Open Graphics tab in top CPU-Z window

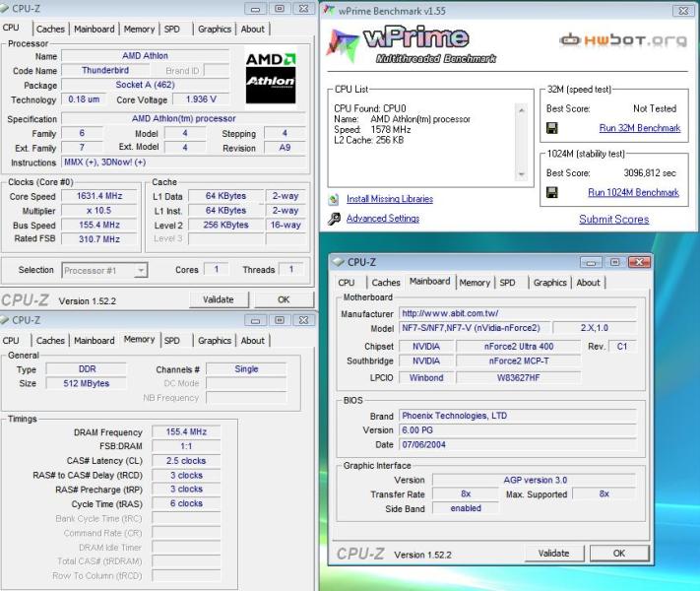(215, 29)
